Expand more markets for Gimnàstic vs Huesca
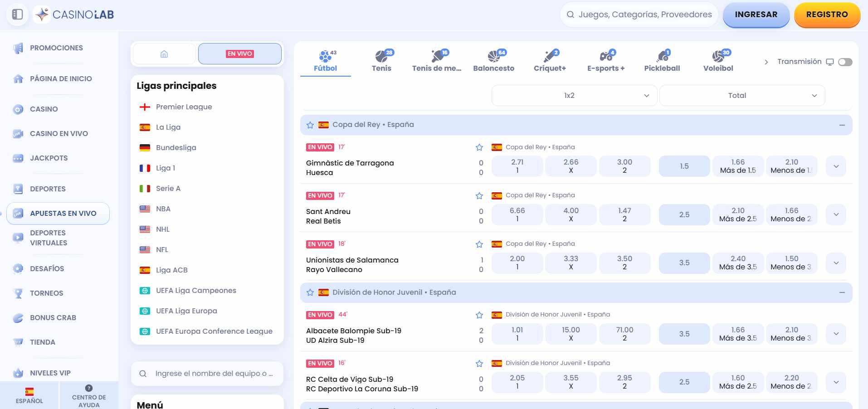Viewport: 868px width, 409px height. point(836,166)
